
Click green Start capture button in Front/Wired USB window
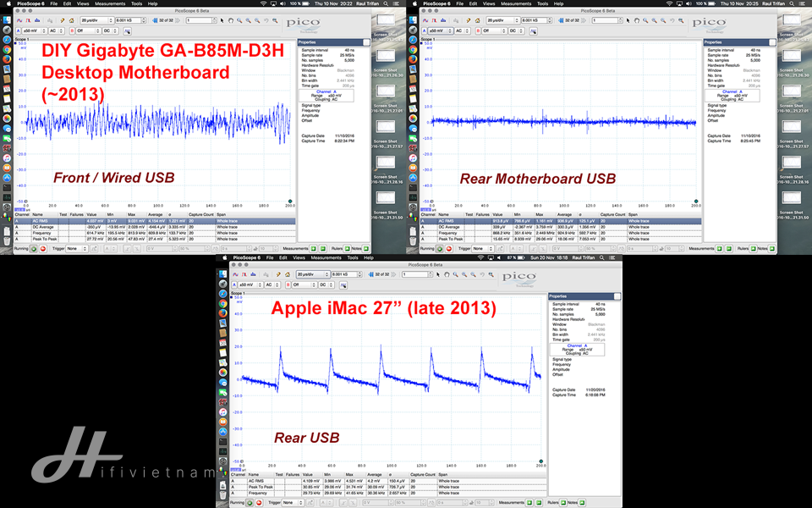point(34,248)
